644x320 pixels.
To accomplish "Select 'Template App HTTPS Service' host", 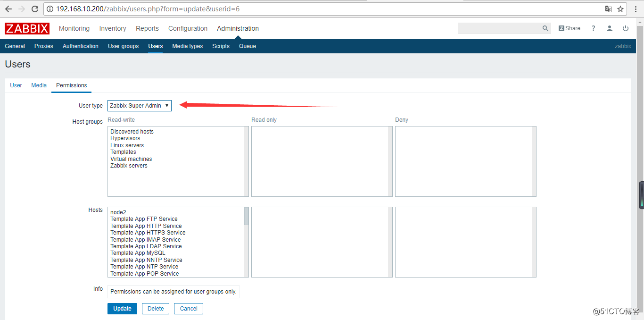I will pyautogui.click(x=148, y=233).
